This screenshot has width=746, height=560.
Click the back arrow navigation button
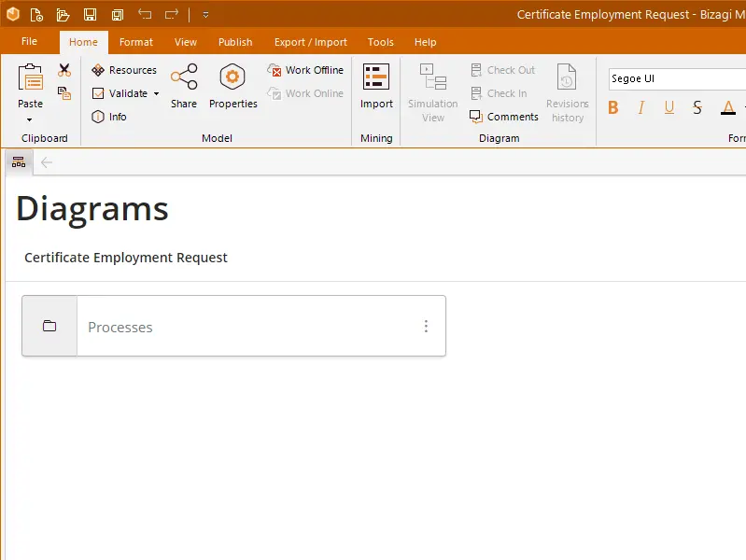[47, 162]
